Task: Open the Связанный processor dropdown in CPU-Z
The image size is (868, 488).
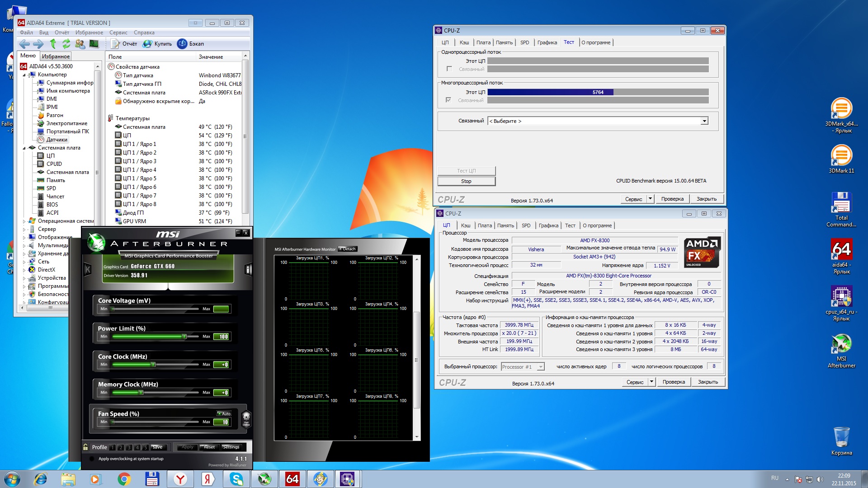Action: click(x=704, y=121)
